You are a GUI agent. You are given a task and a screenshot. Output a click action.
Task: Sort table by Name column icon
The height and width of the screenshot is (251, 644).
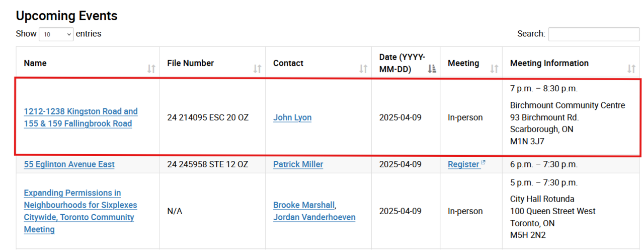tap(151, 69)
